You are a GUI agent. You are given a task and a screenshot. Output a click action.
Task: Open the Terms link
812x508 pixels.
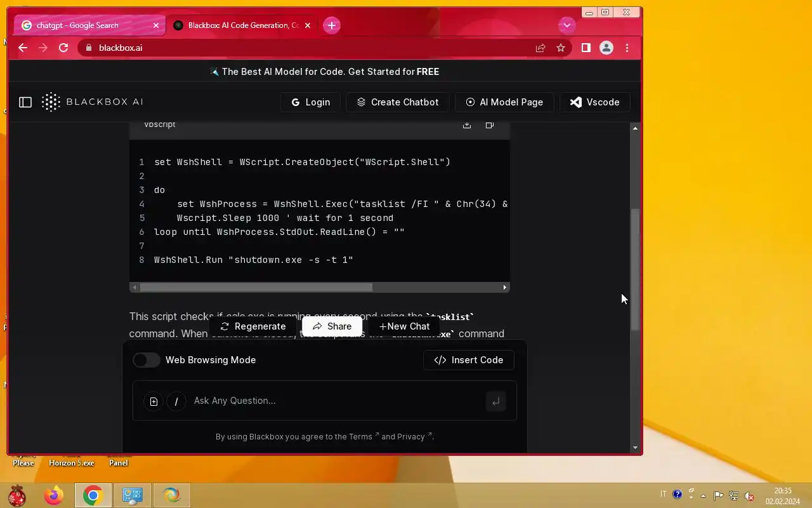(x=363, y=437)
